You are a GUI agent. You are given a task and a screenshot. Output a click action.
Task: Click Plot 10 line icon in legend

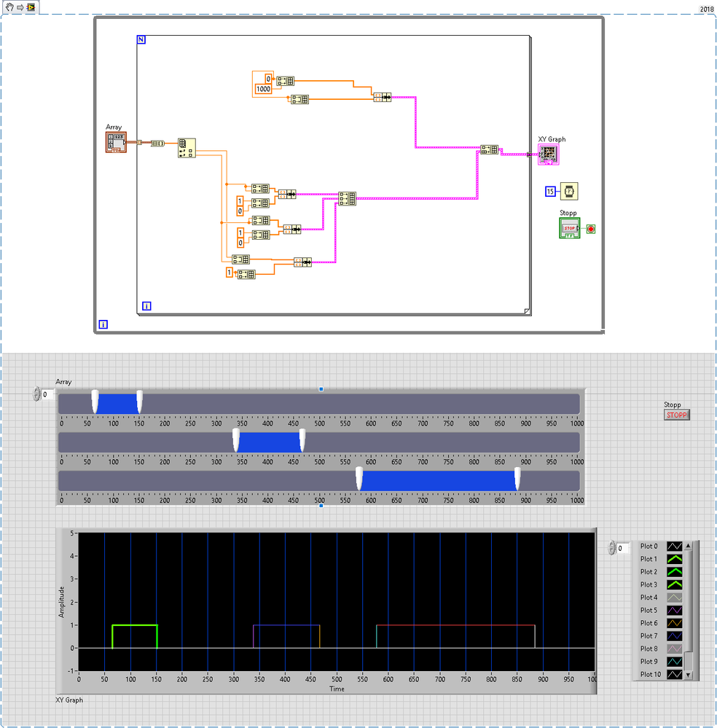674,674
